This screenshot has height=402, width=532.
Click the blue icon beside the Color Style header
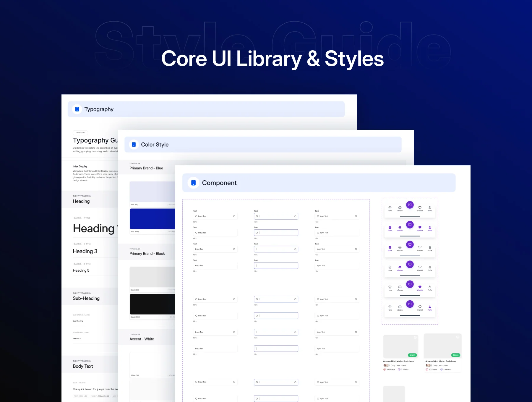coord(134,145)
